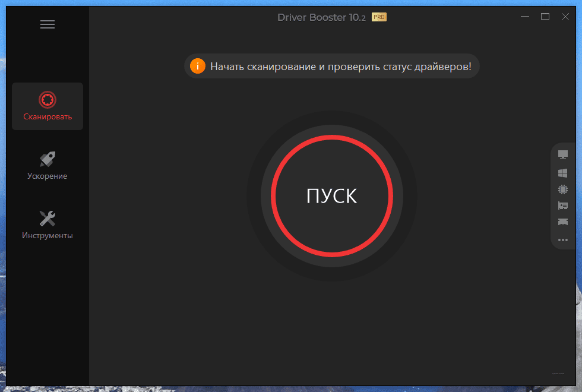The image size is (582, 392).
Task: Show monitor info from right panel
Action: click(563, 154)
